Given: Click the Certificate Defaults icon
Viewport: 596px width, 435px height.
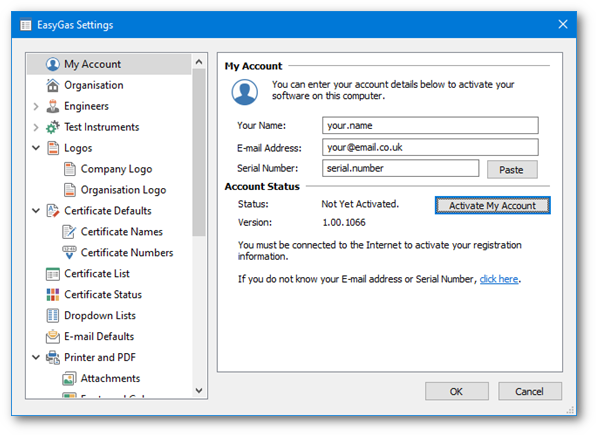Looking at the screenshot, I should point(53,211).
